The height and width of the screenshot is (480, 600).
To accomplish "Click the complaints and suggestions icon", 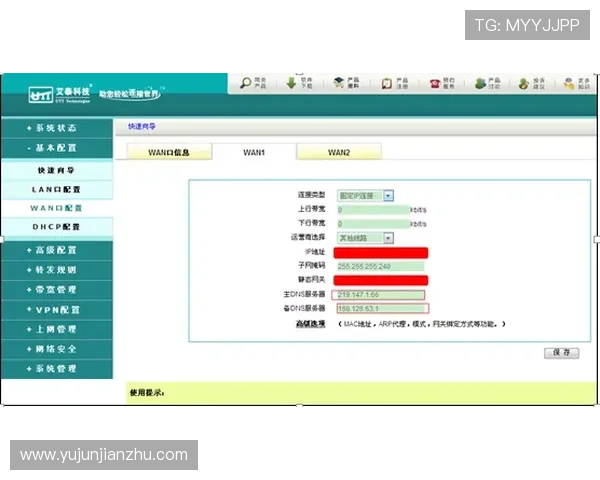I will coord(524,83).
